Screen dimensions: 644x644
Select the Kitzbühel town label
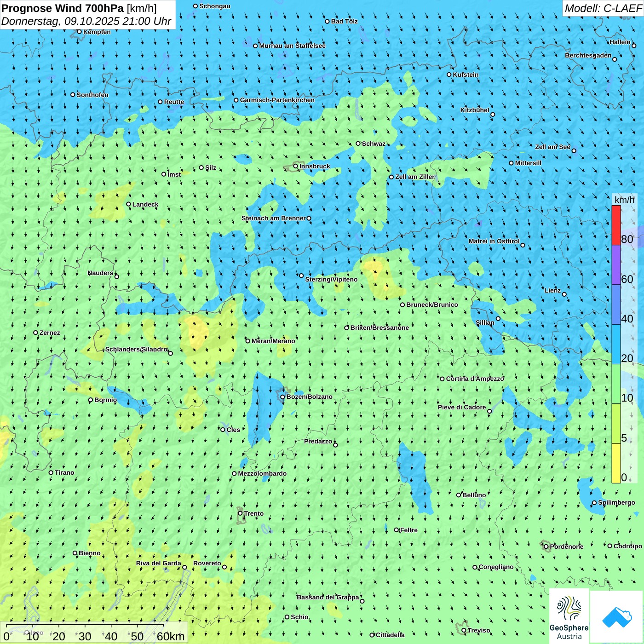475,110
